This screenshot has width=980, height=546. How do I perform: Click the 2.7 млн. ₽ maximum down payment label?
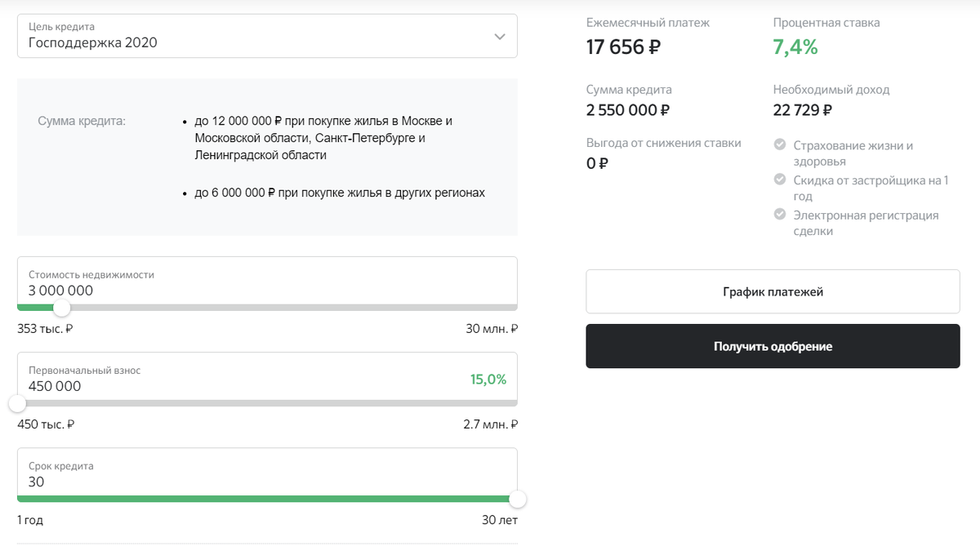point(490,424)
